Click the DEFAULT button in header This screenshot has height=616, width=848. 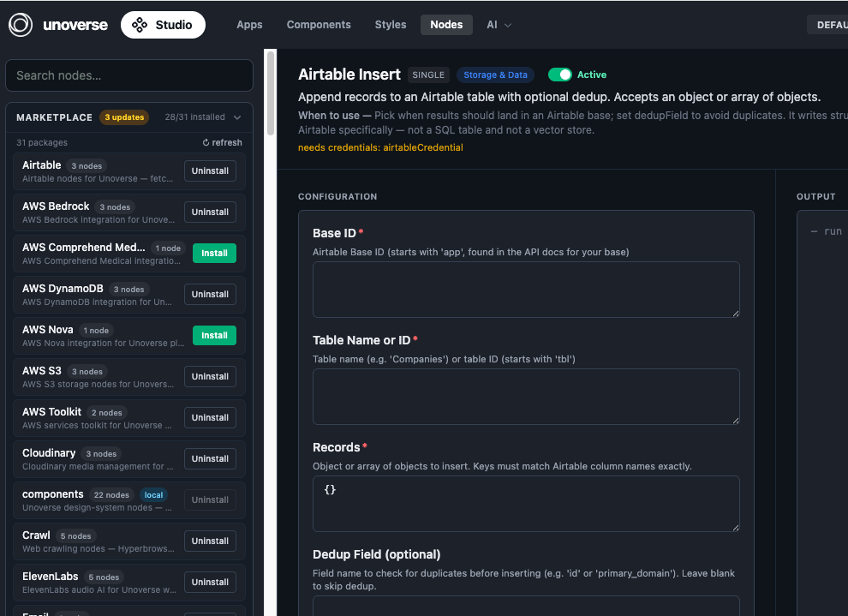click(827, 25)
